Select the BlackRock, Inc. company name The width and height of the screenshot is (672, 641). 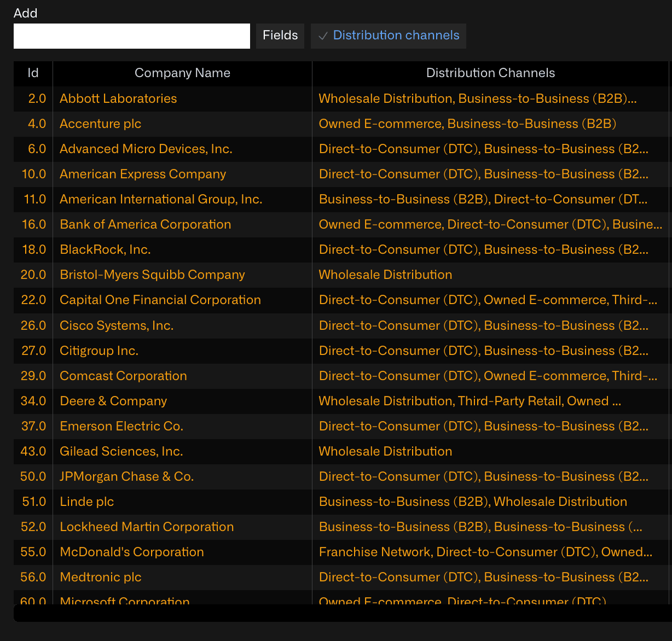tap(105, 249)
